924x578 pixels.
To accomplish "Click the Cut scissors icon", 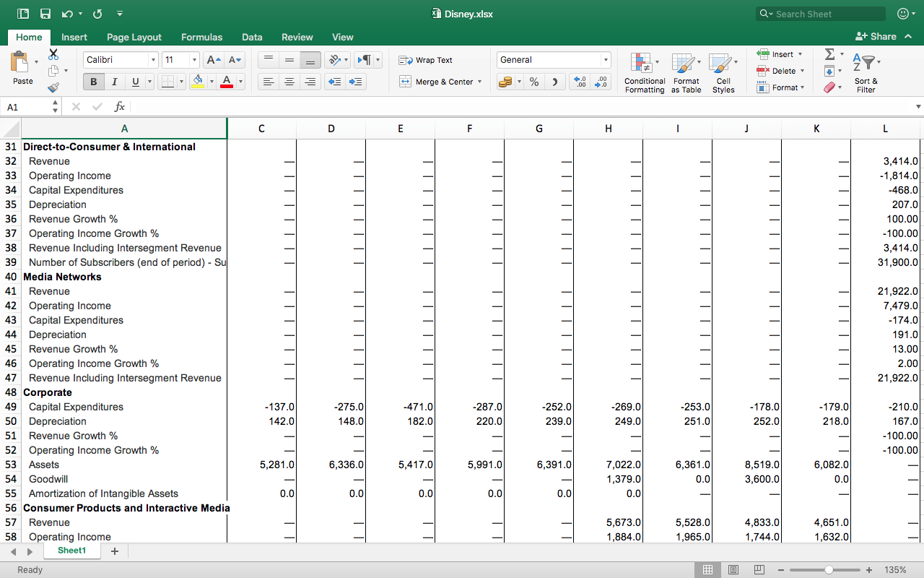I will [x=53, y=54].
